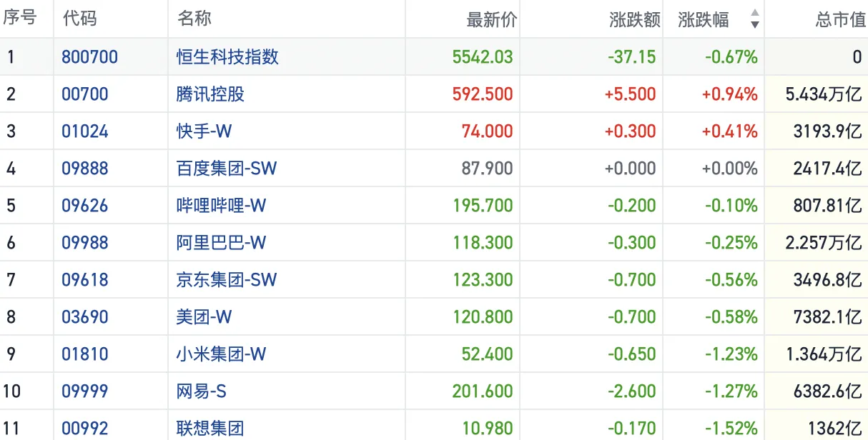
Task: Open 联想集团 stock link
Action: tap(210, 429)
